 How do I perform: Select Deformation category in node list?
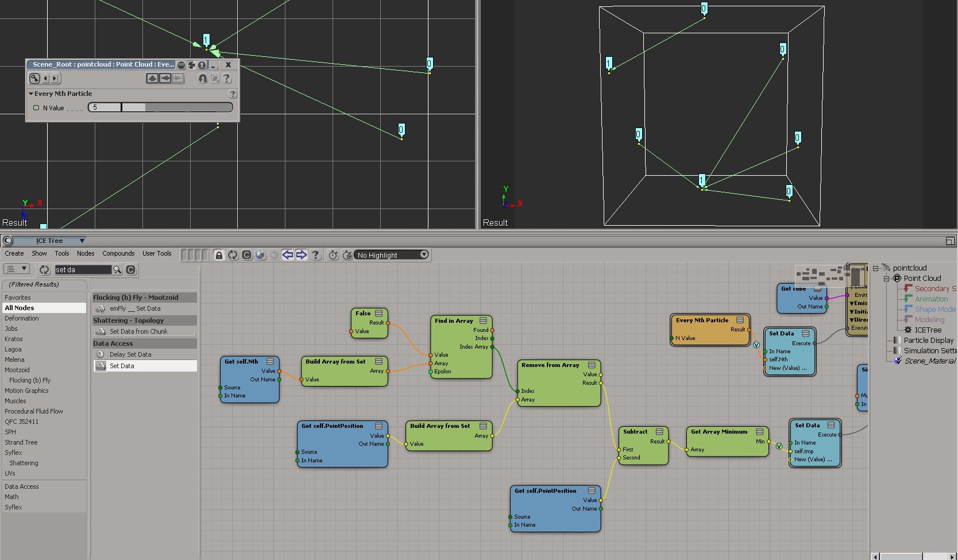[22, 318]
